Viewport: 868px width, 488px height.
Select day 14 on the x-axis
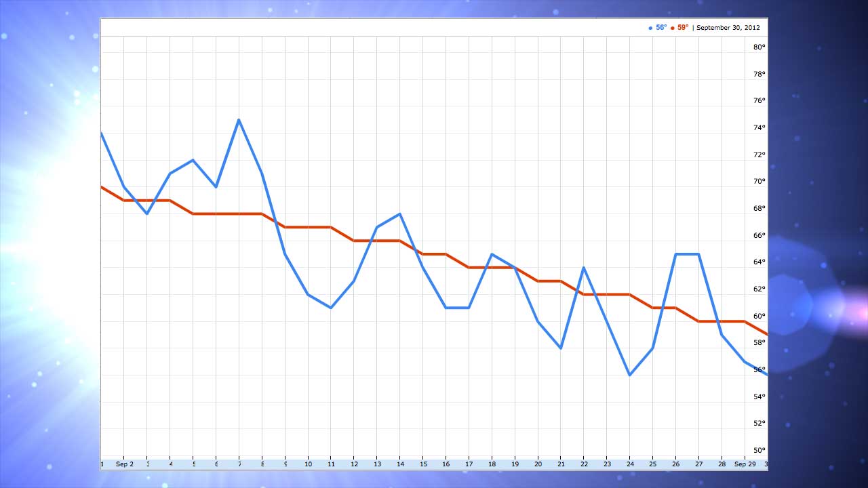[400, 464]
